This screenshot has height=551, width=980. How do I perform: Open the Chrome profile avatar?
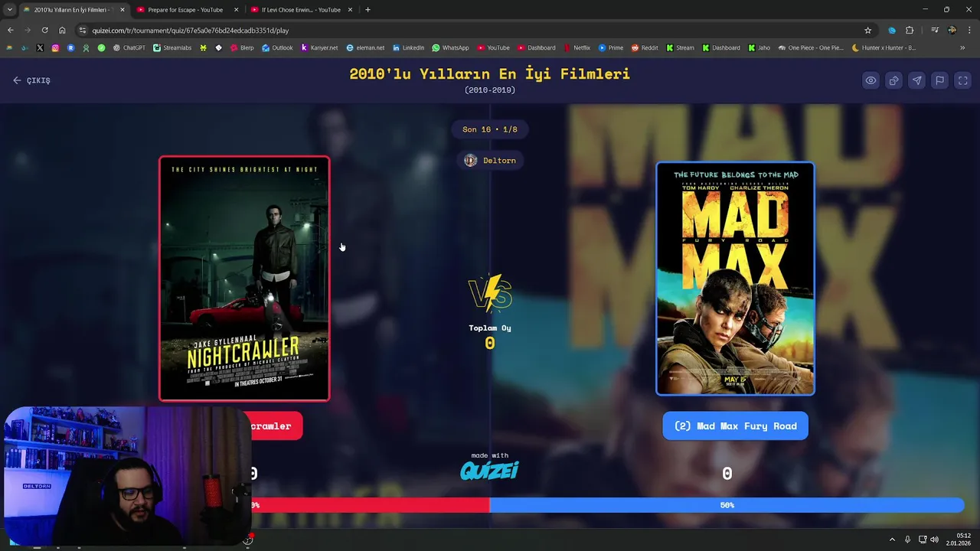pos(952,31)
